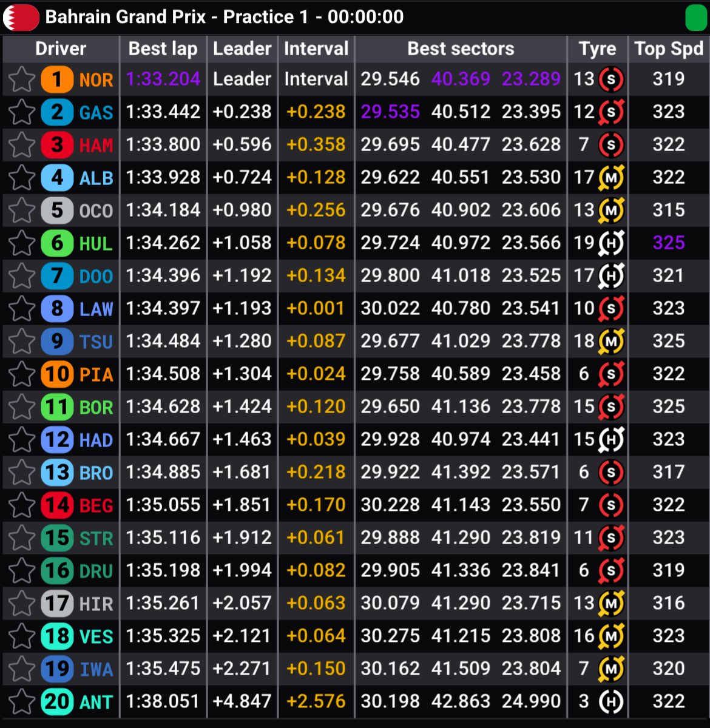The width and height of the screenshot is (710, 728).
Task: Click OCO's medium tyre icon
Action: click(611, 210)
